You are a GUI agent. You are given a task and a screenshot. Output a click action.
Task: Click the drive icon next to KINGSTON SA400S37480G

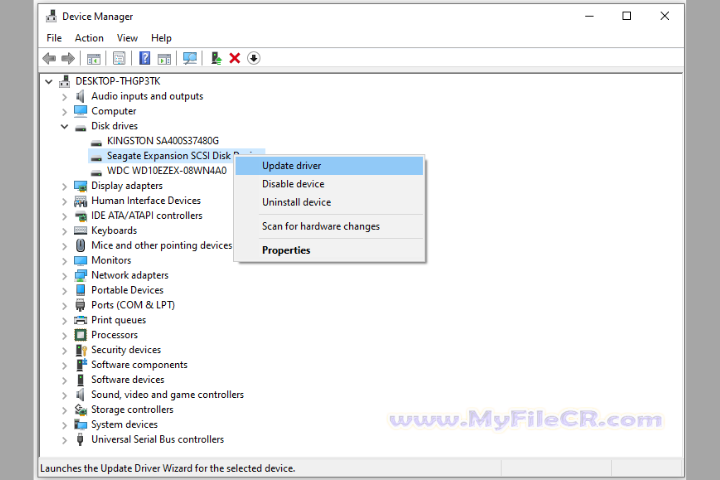pyautogui.click(x=96, y=142)
